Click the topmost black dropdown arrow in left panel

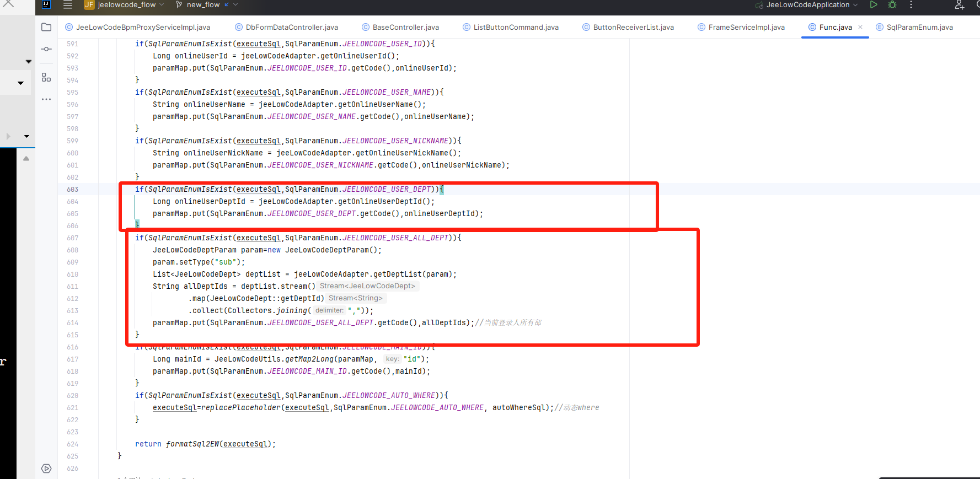pyautogui.click(x=29, y=62)
